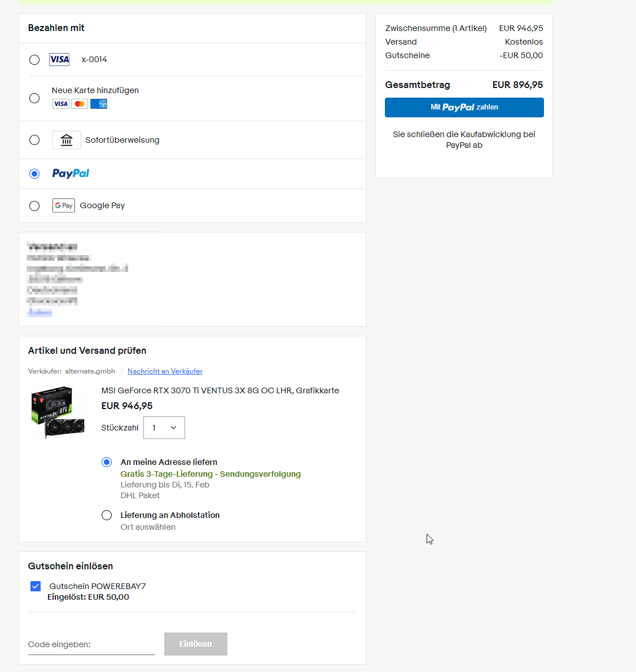Choose Lieferung an Abholstation delivery option
The height and width of the screenshot is (672, 636).
click(x=107, y=515)
